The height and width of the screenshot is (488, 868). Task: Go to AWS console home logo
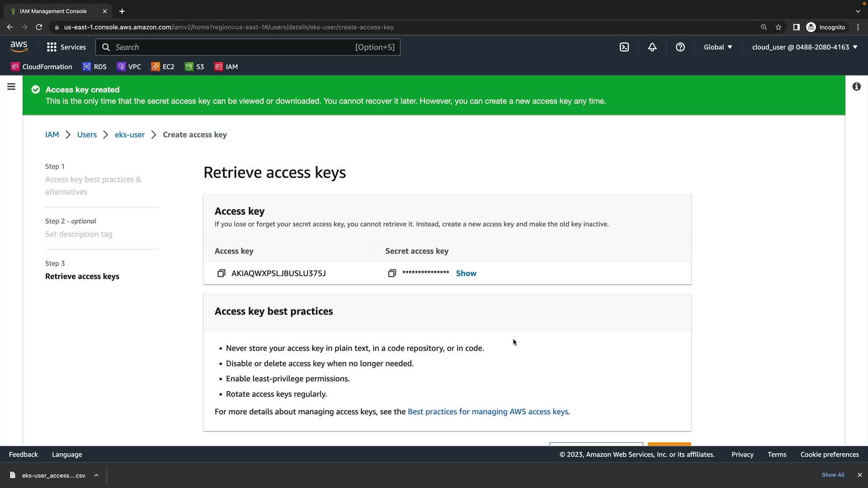pos(19,47)
